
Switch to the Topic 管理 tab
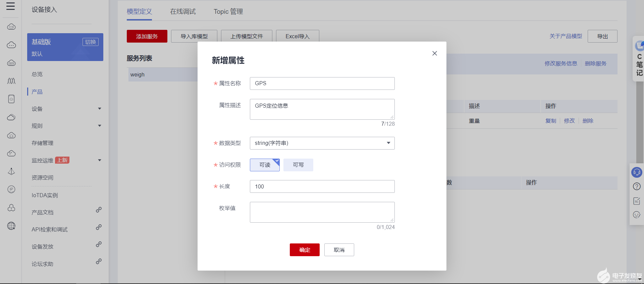tap(228, 12)
